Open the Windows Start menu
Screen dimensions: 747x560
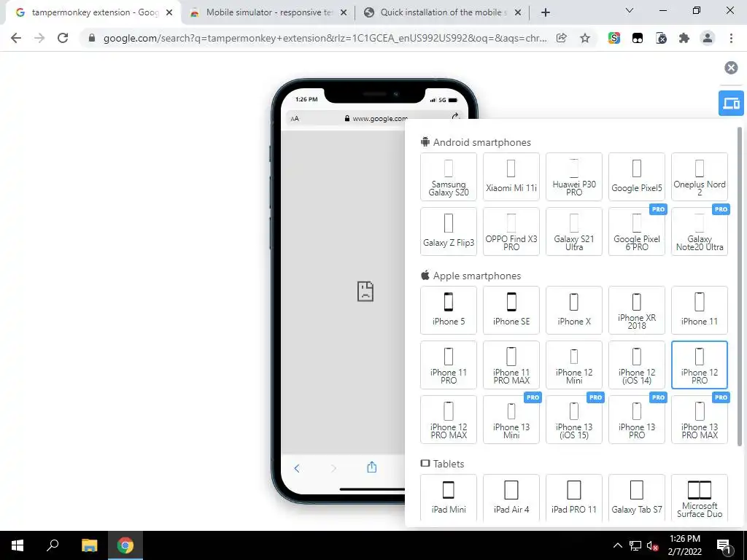(18, 545)
